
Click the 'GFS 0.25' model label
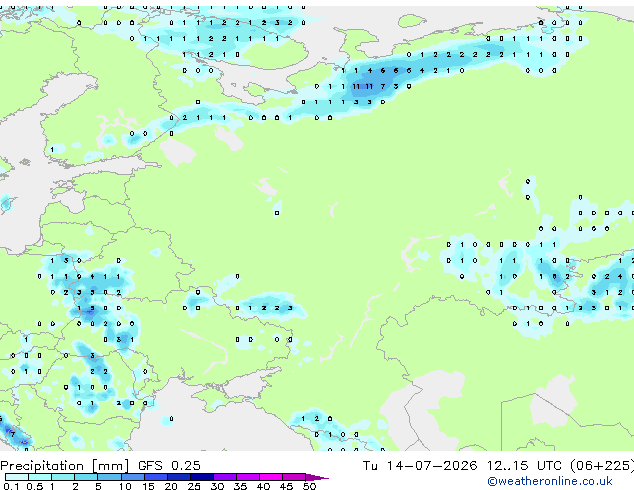click(169, 466)
